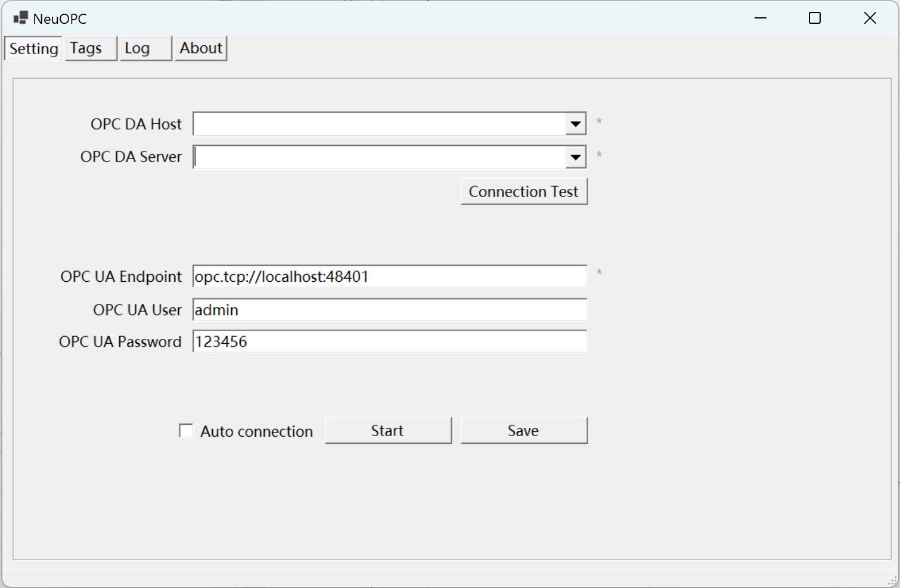900x588 pixels.
Task: Close the NeuOPC window
Action: pos(870,18)
